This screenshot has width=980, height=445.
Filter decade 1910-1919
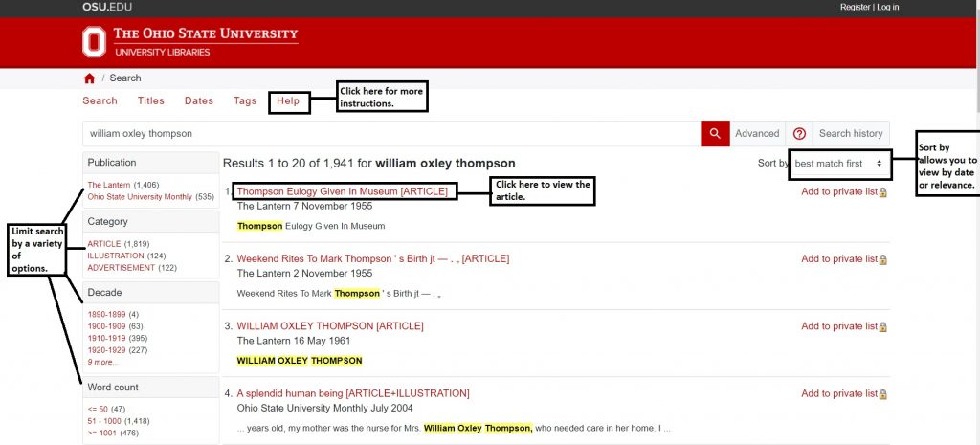pyautogui.click(x=106, y=338)
